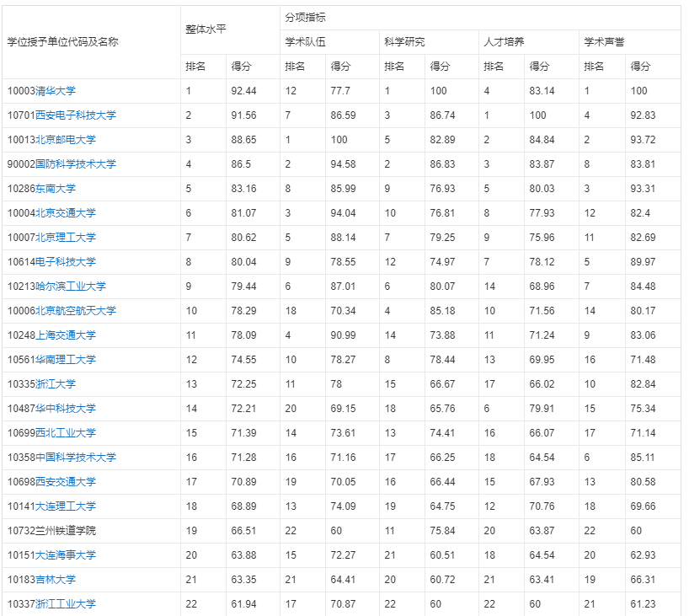Open the 电子科技大学 link in row 10614
The image size is (689, 616).
click(x=66, y=262)
